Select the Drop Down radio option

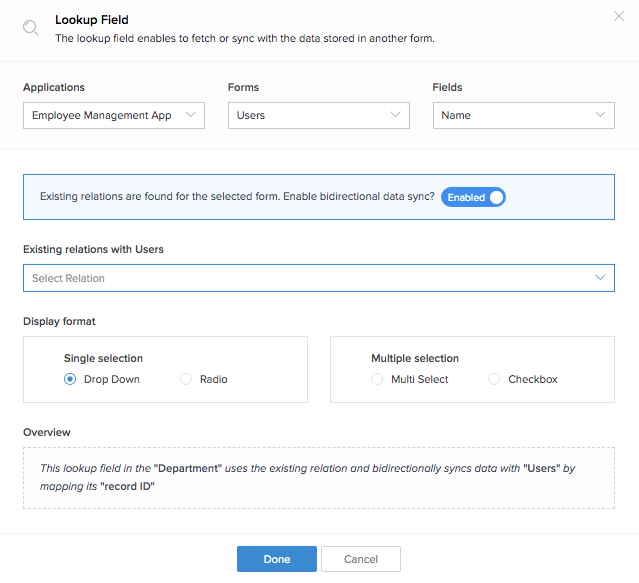(70, 379)
